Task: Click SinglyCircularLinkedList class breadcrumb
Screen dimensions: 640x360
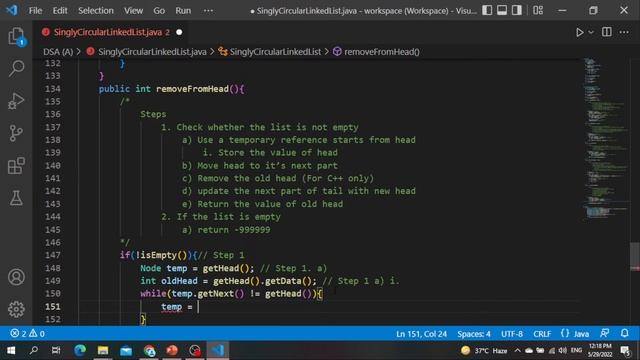Action: [275, 52]
